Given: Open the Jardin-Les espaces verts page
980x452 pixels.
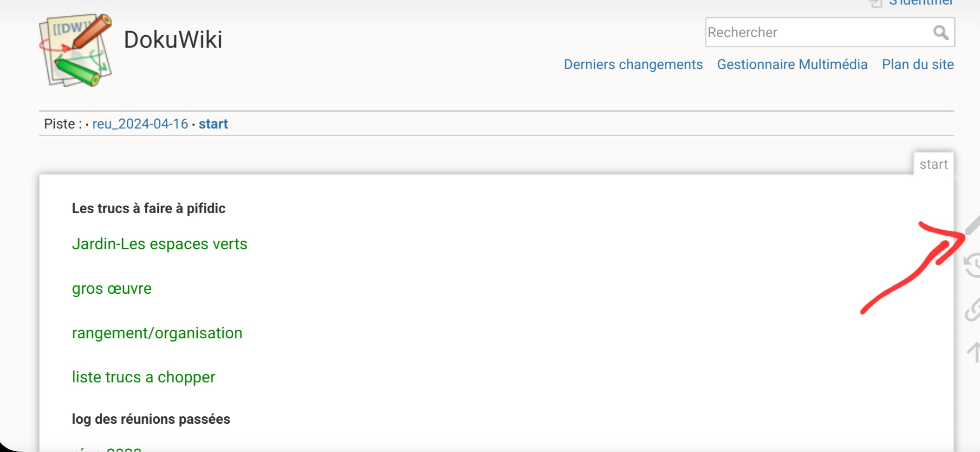Looking at the screenshot, I should click(x=159, y=244).
